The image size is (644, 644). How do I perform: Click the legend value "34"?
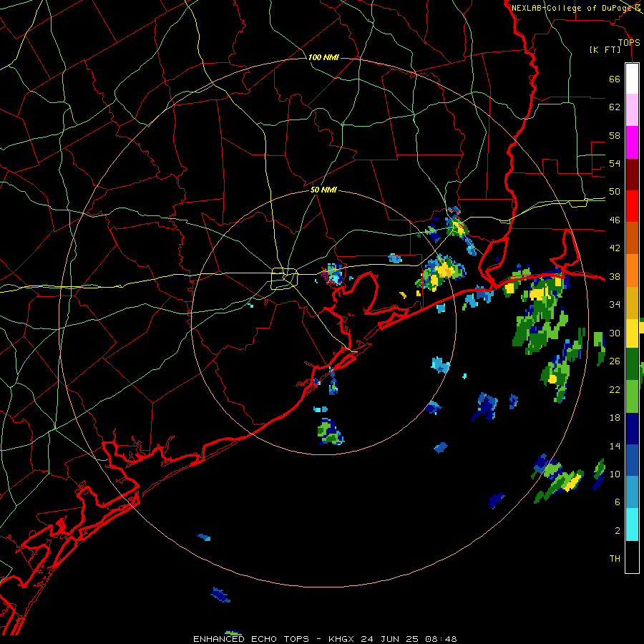[x=615, y=305]
